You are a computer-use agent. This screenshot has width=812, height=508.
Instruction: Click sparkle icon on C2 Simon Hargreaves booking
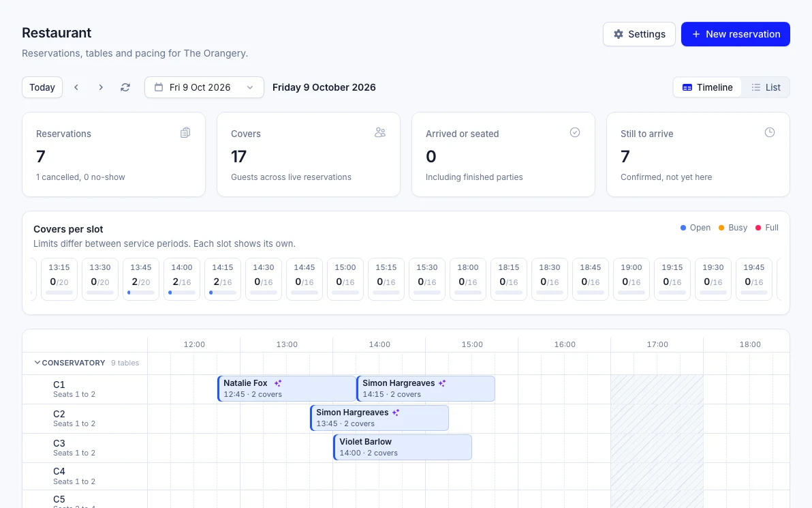(396, 413)
